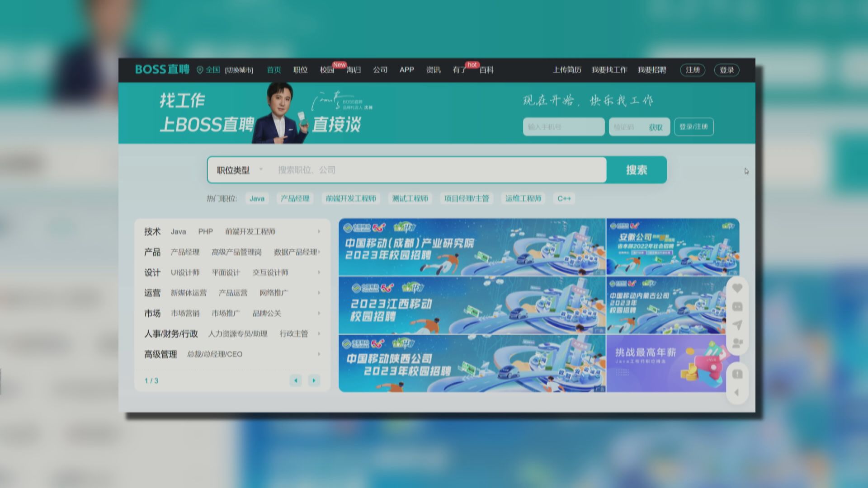
Task: Click the next-banner arrow in the category panel
Action: click(x=314, y=380)
